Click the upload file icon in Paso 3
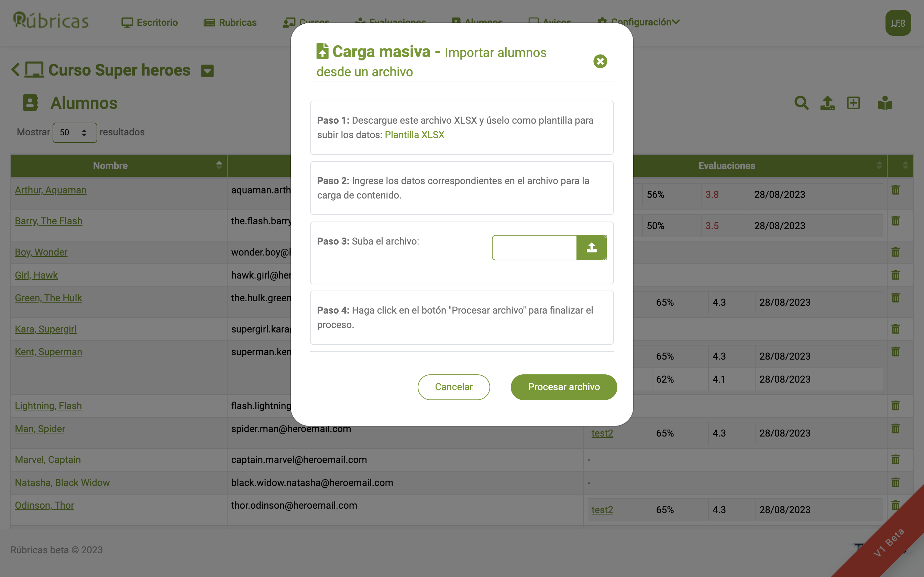The image size is (924, 577). coord(591,248)
